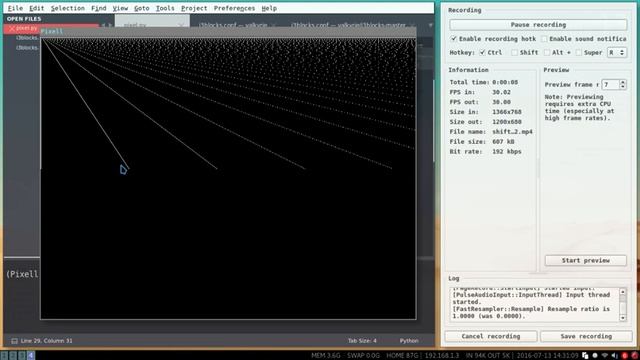Image resolution: width=640 pixels, height=360 pixels.
Task: Toggle the side panel icon in Sublime status bar
Action: 14,341
